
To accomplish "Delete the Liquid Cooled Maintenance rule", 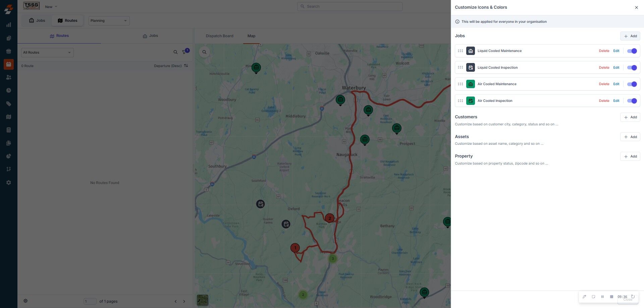I will pyautogui.click(x=604, y=51).
